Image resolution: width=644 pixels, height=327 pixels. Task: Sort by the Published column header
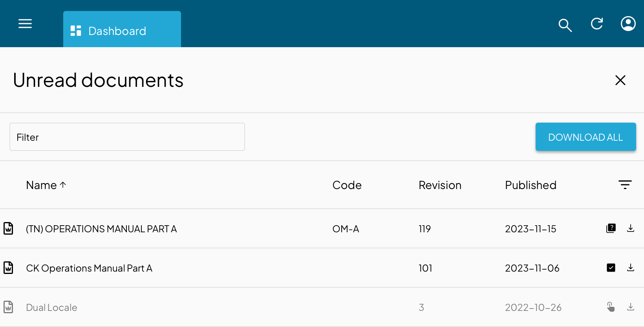(x=531, y=185)
